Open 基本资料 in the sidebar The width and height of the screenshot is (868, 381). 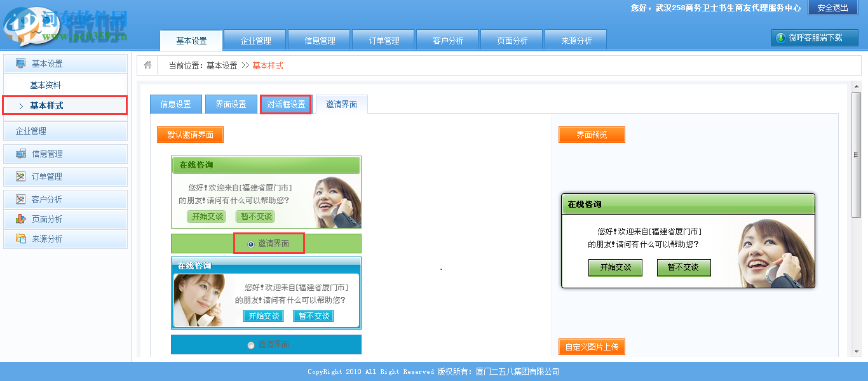coord(46,85)
